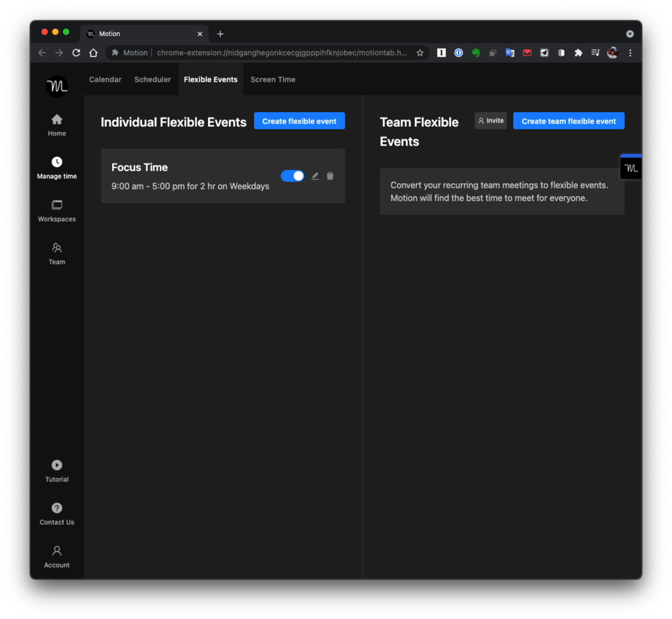Viewport: 672px width, 619px height.
Task: Click the Motion logo in sidebar
Action: coord(57,86)
